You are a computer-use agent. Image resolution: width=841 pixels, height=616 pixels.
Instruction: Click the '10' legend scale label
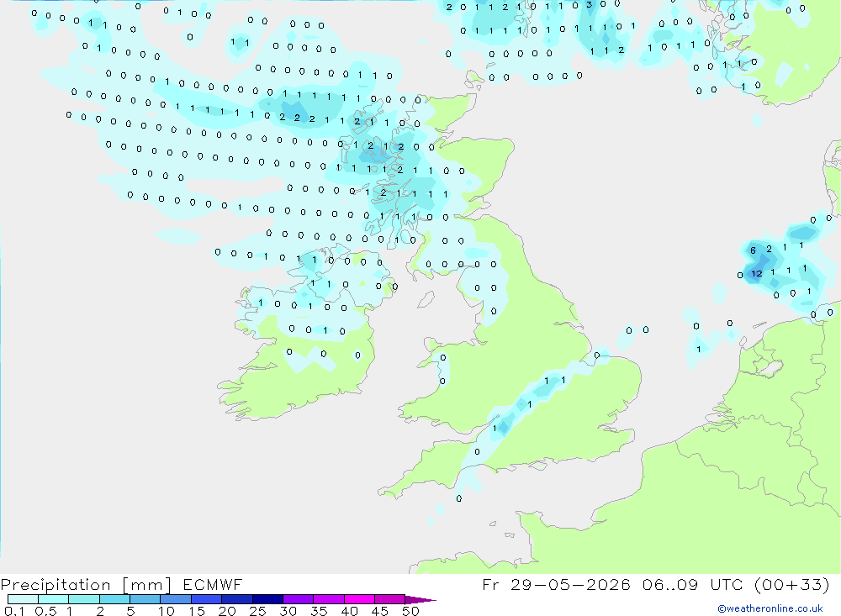[167, 611]
